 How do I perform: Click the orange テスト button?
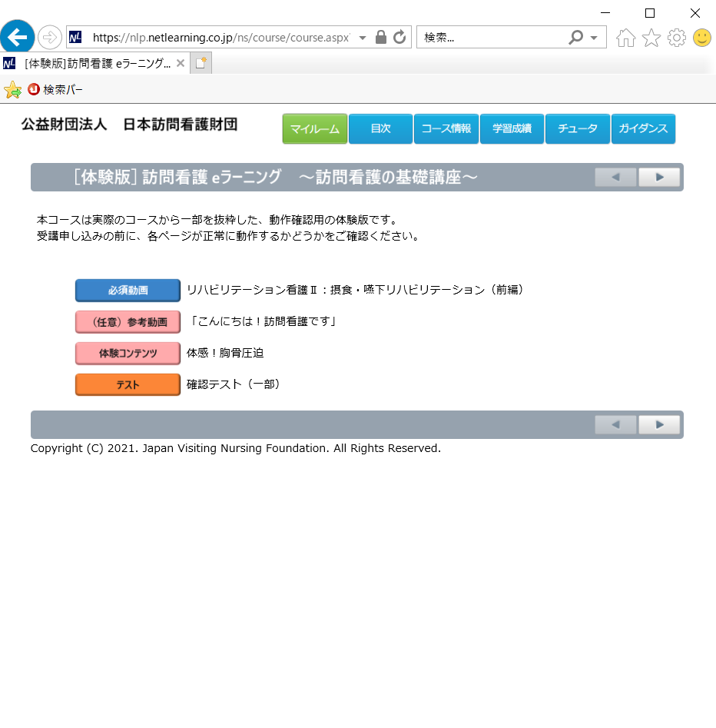tap(128, 384)
